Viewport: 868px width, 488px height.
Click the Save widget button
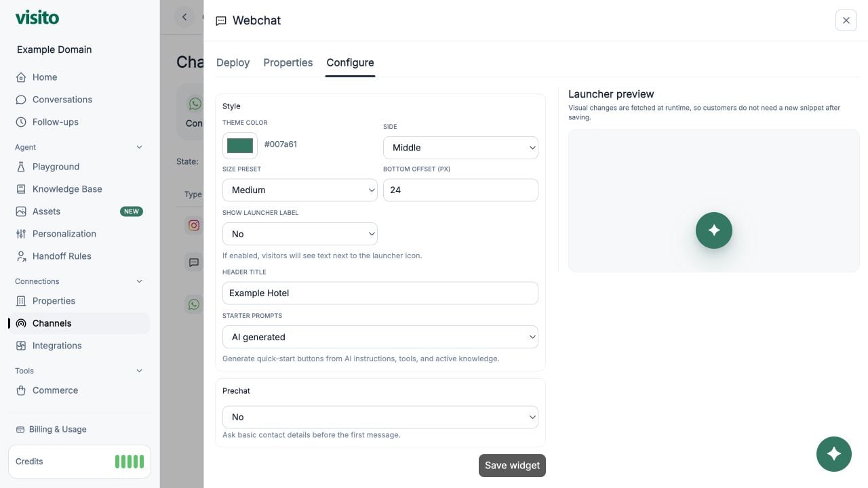(x=512, y=466)
